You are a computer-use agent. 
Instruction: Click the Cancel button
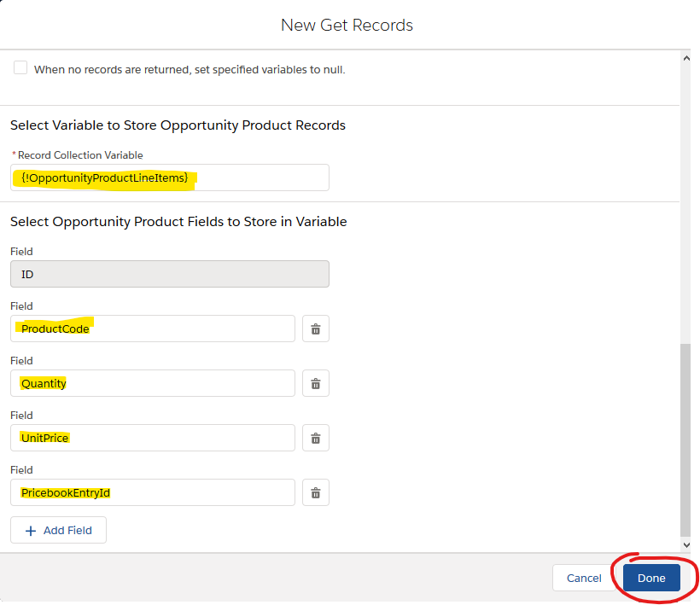(584, 578)
